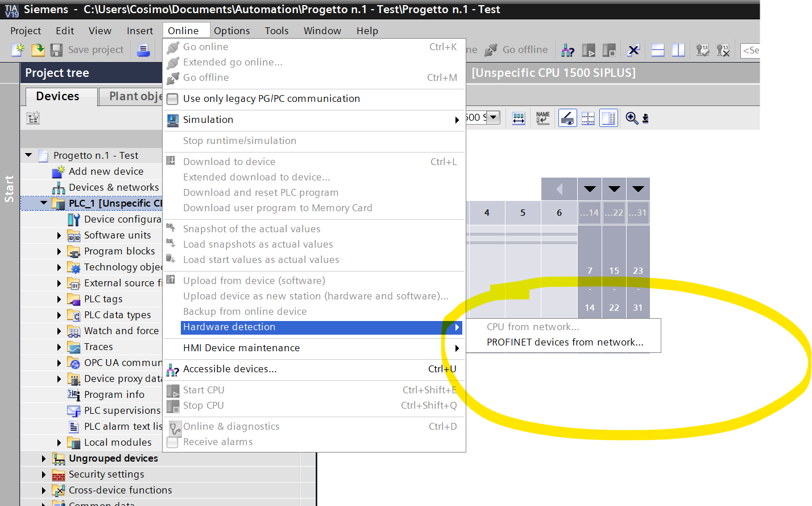Click the Start vertical side tab

pyautogui.click(x=9, y=189)
